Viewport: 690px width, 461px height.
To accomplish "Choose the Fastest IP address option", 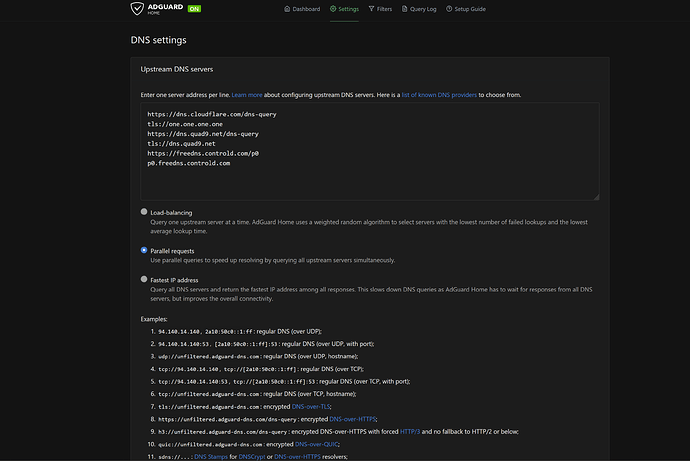I will 145,280.
